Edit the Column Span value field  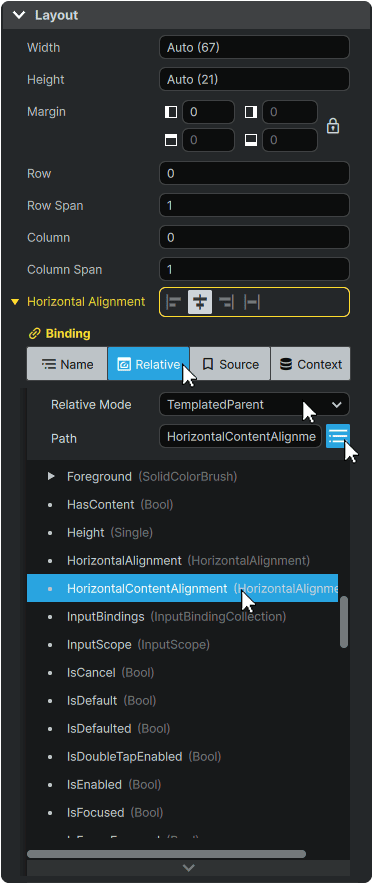pyautogui.click(x=254, y=269)
